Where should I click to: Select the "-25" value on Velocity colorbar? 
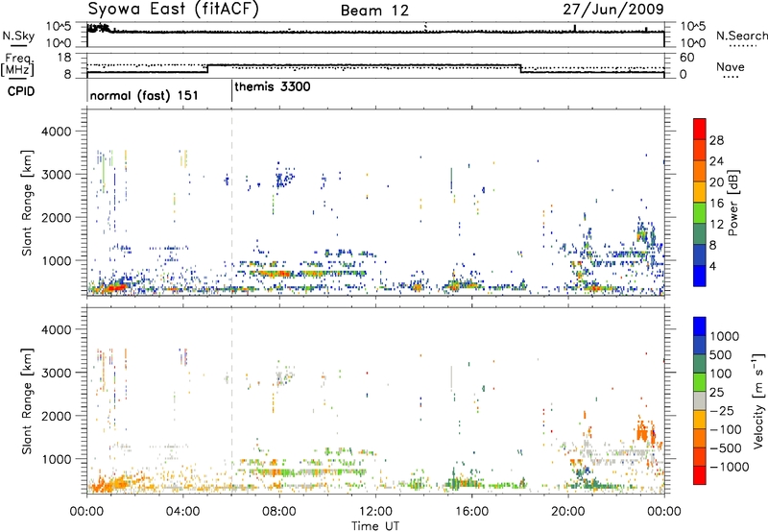(721, 411)
